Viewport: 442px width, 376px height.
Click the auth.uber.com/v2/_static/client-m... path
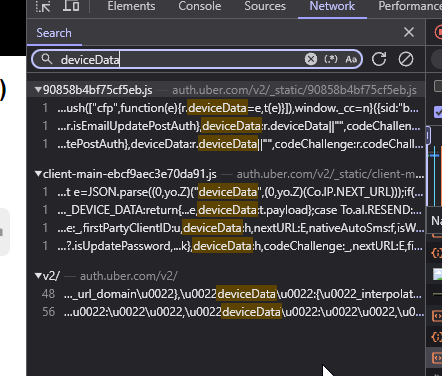coord(330,174)
